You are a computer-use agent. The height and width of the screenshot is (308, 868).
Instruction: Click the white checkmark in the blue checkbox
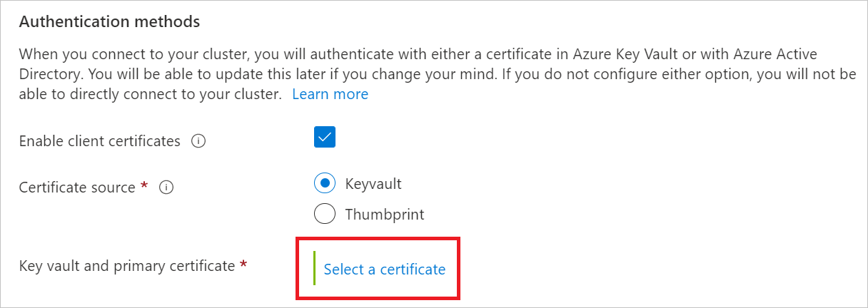325,137
